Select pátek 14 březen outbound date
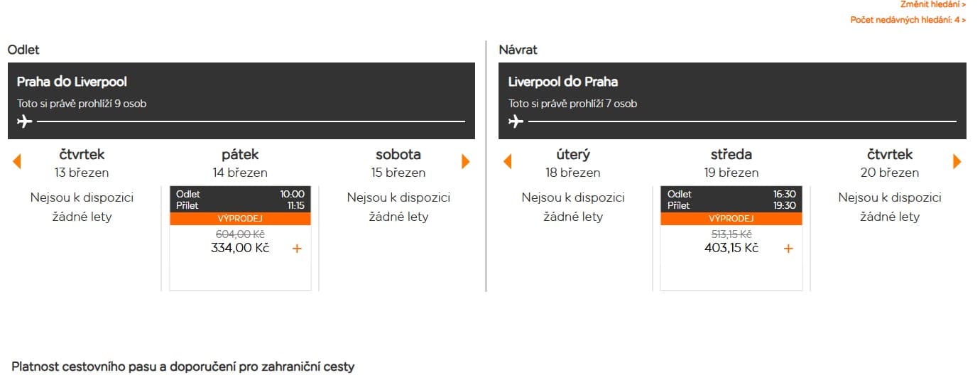The width and height of the screenshot is (980, 380). pyautogui.click(x=240, y=163)
